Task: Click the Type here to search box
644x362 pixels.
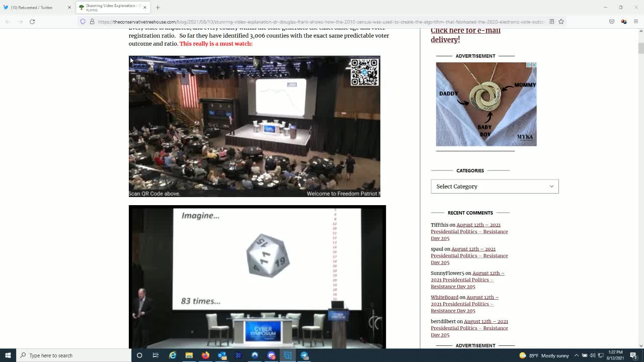Action: [73, 355]
